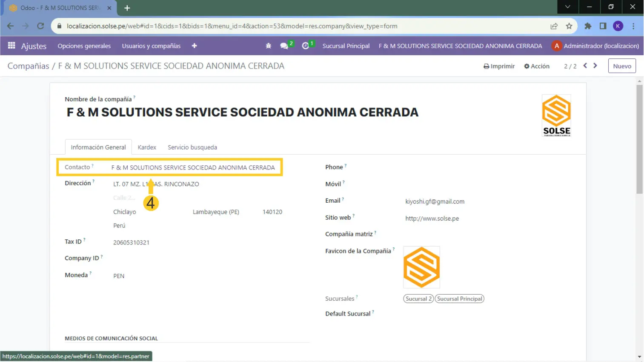The height and width of the screenshot is (362, 644).
Task: Close the Odoo browser tab
Action: pos(109,8)
